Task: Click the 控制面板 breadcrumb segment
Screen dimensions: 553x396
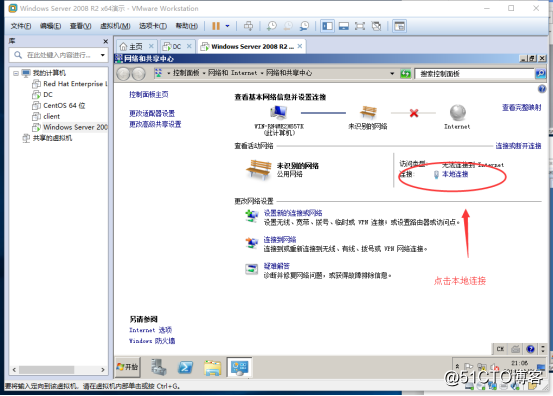Action: (x=186, y=73)
